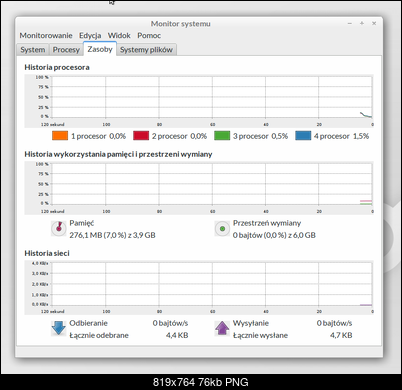
Task: Click the Łącznie wysłane label
Action: click(x=260, y=335)
